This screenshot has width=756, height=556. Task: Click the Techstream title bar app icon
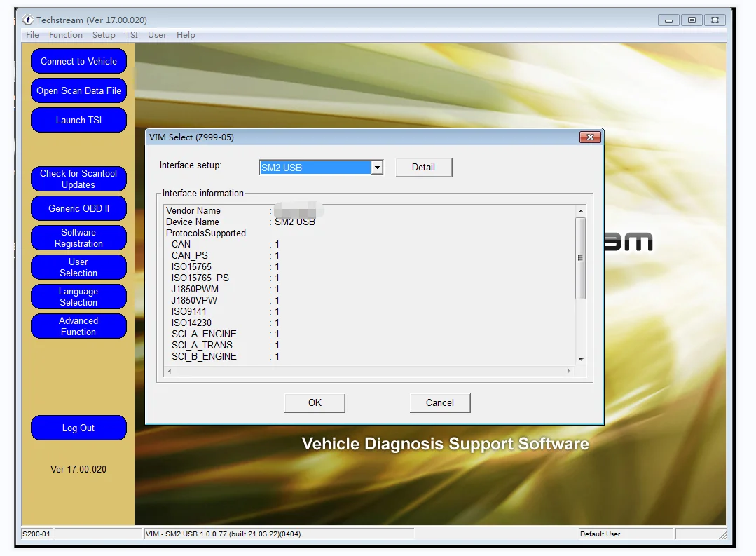click(28, 20)
